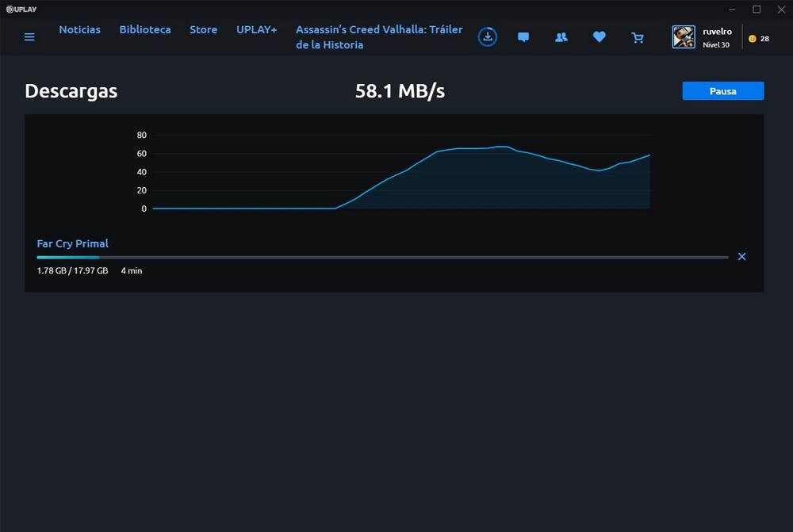Click the Descargas heading
793x532 pixels.
71,91
